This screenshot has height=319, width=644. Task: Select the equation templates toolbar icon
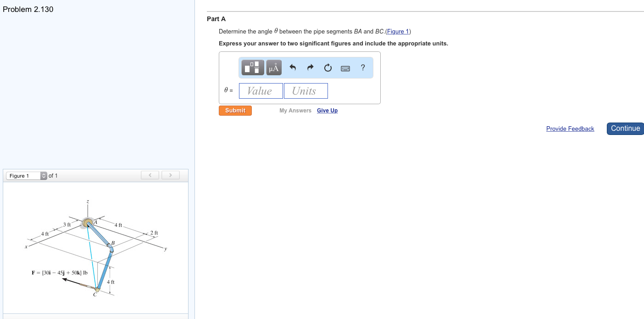pyautogui.click(x=253, y=67)
